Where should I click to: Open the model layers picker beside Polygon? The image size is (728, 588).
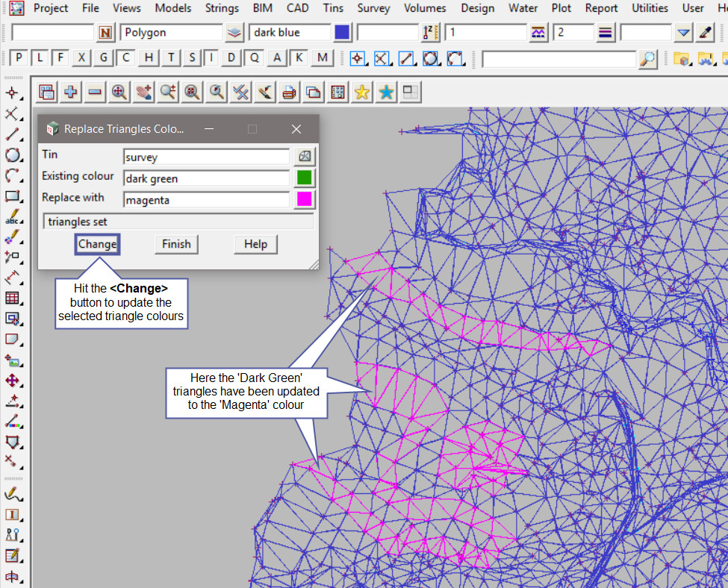click(234, 33)
